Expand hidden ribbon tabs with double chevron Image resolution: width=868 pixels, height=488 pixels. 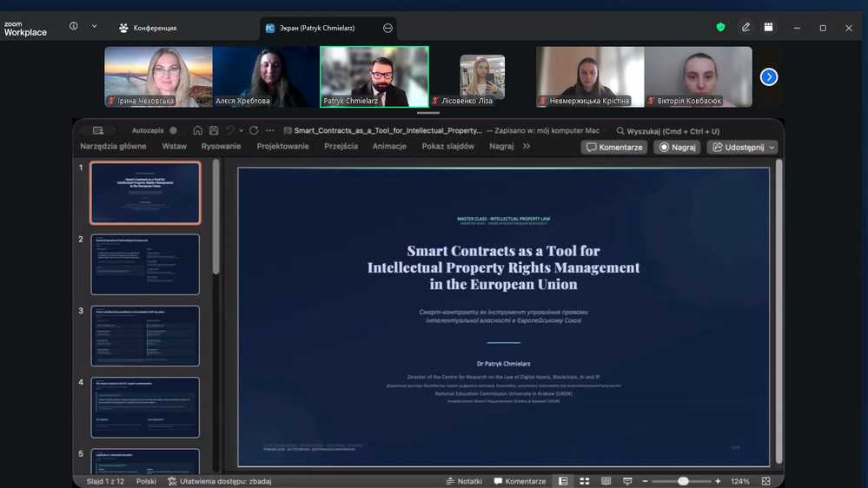point(527,147)
